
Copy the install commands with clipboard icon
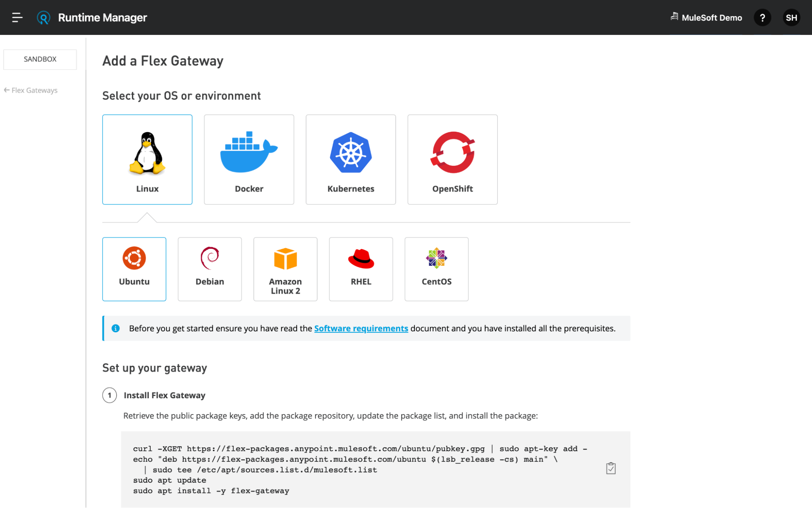tap(611, 468)
